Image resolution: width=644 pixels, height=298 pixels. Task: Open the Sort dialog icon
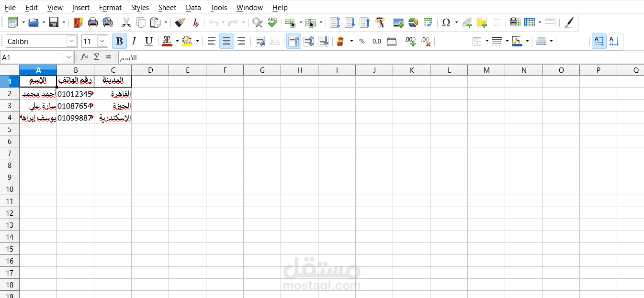[335, 22]
